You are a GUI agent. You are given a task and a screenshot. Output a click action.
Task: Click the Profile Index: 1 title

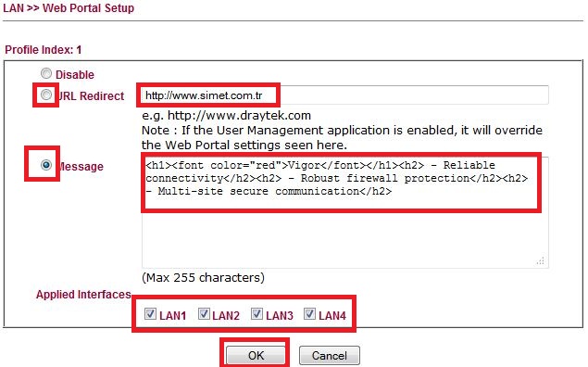pyautogui.click(x=44, y=50)
